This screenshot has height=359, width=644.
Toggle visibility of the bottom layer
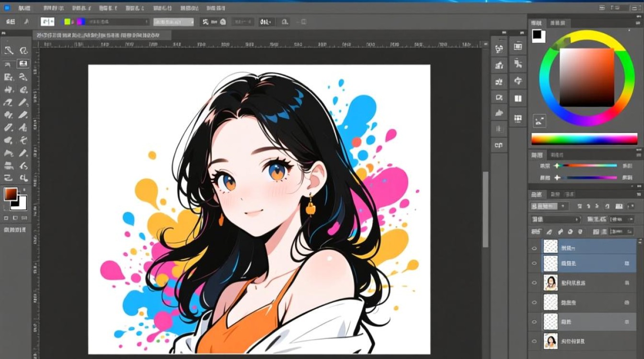pyautogui.click(x=534, y=341)
